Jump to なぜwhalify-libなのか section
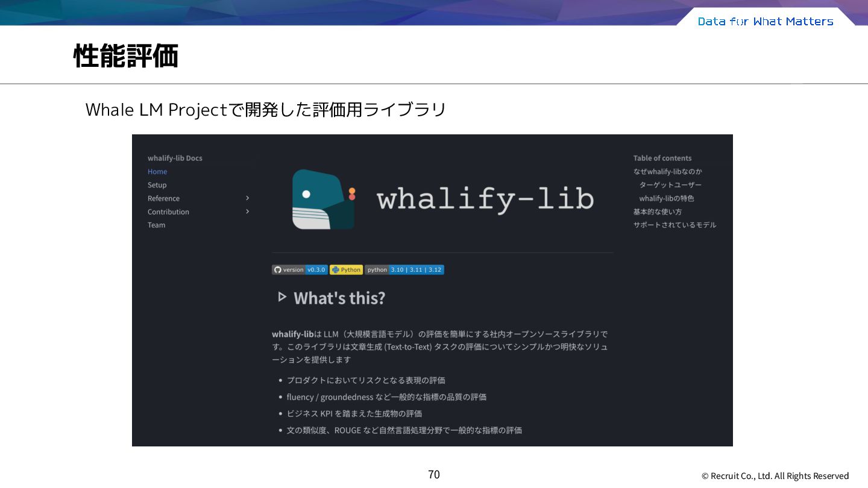 (x=667, y=172)
